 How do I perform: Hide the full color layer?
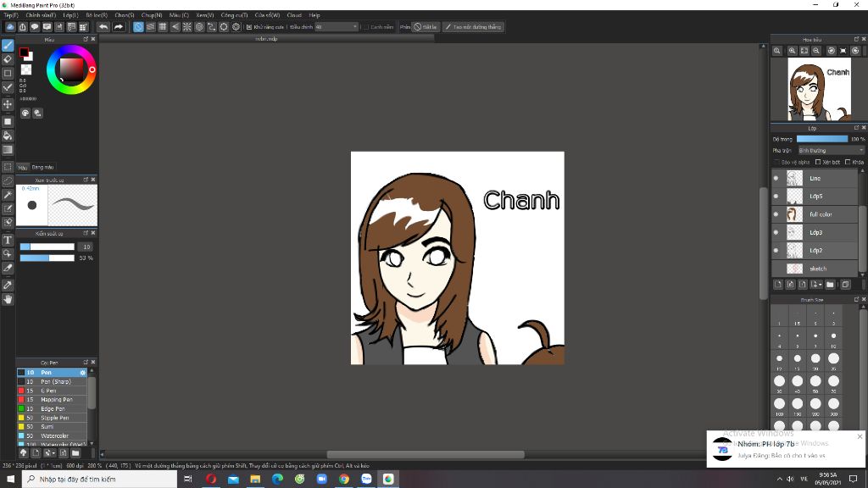tap(776, 214)
